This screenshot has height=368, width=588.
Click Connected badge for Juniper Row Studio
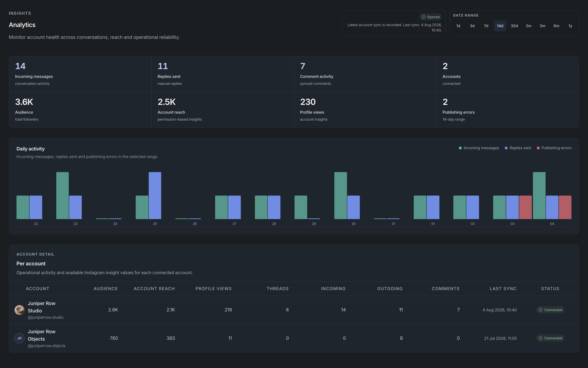(x=550, y=310)
